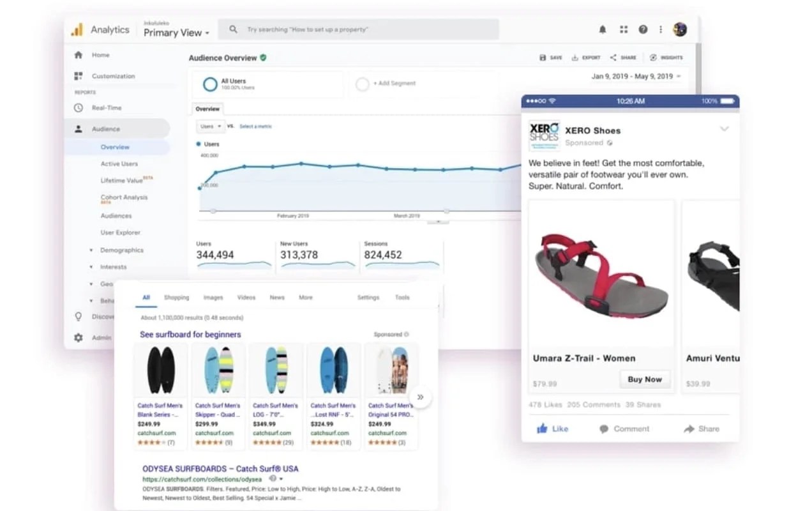Click the next arrow in surfboard carousel
The width and height of the screenshot is (812, 511).
[x=420, y=397]
